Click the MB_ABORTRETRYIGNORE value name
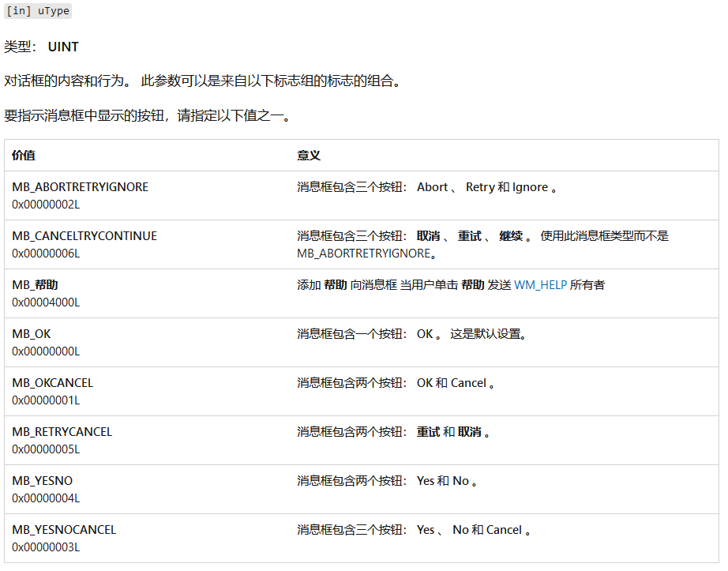This screenshot has width=728, height=571. pos(81,187)
